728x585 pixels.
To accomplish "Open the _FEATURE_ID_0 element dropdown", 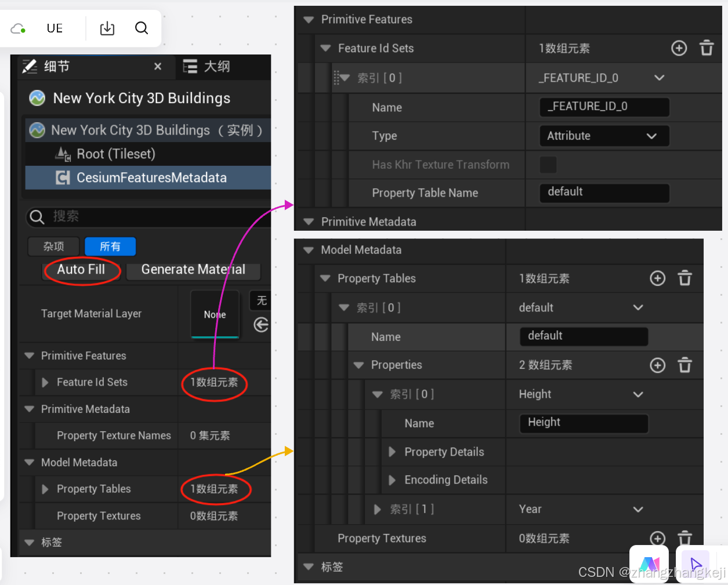I will (660, 78).
